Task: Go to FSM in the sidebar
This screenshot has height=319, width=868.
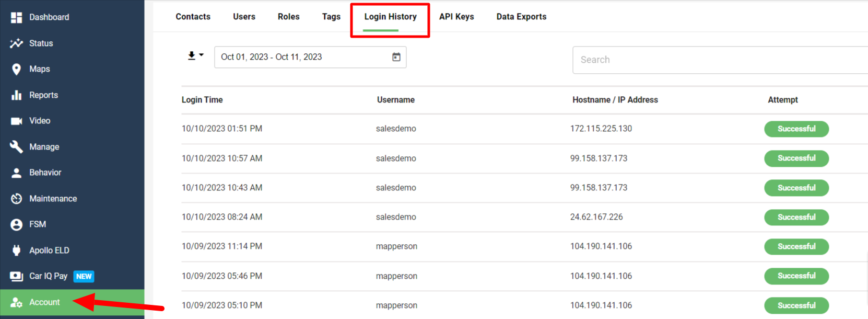Action: tap(38, 224)
